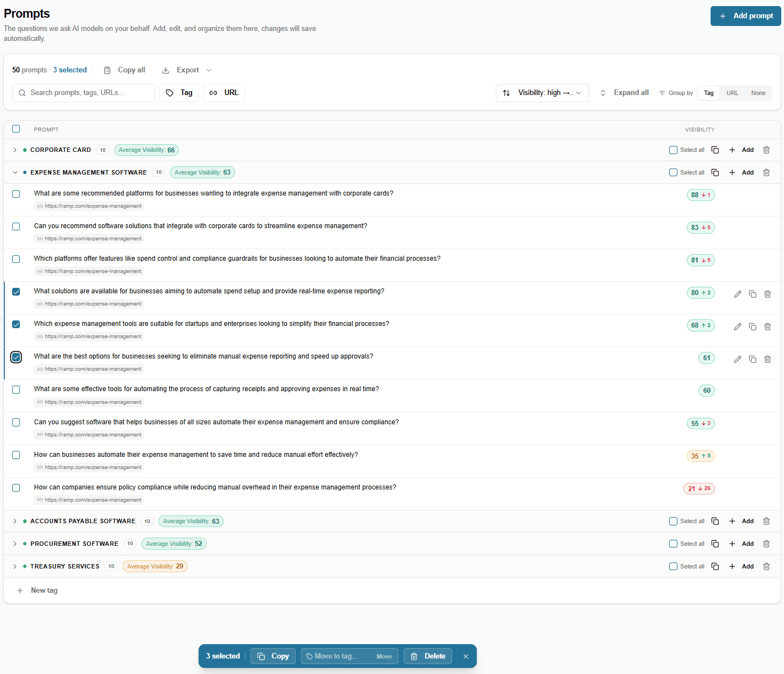Copy icon for Expense Management Software group

point(715,172)
